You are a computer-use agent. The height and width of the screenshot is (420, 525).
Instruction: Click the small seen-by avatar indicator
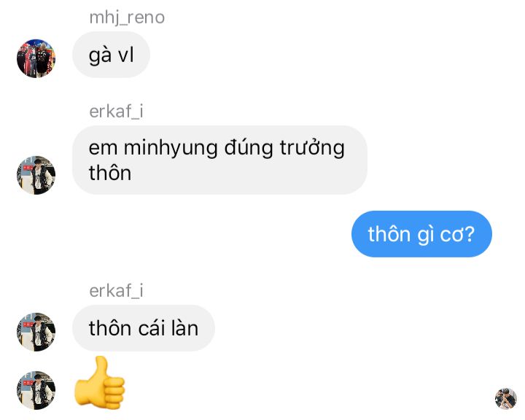[505, 399]
